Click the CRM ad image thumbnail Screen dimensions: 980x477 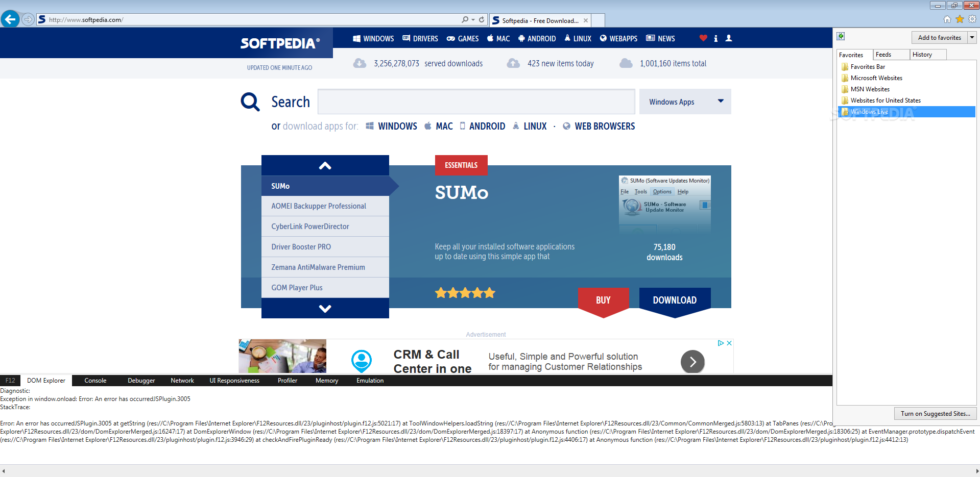tap(282, 356)
